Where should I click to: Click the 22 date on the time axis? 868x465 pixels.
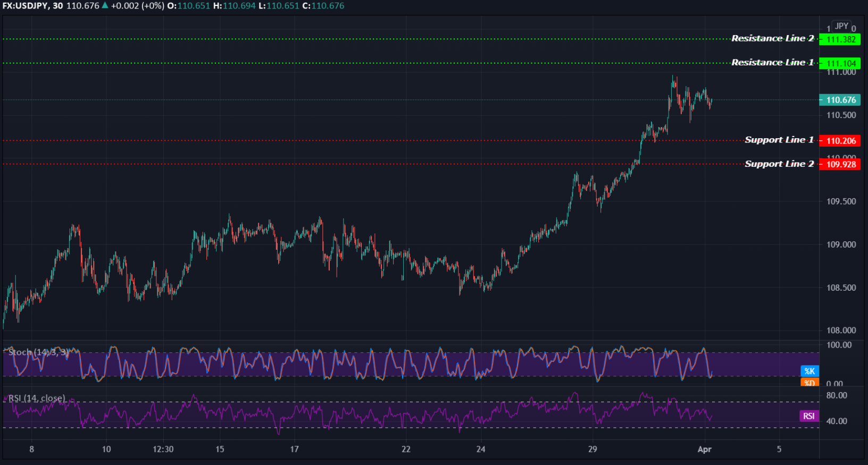point(406,450)
